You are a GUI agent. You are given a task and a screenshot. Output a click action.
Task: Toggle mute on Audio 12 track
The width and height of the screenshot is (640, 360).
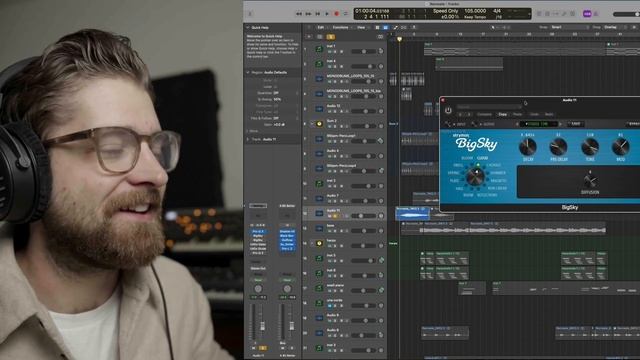tap(330, 111)
